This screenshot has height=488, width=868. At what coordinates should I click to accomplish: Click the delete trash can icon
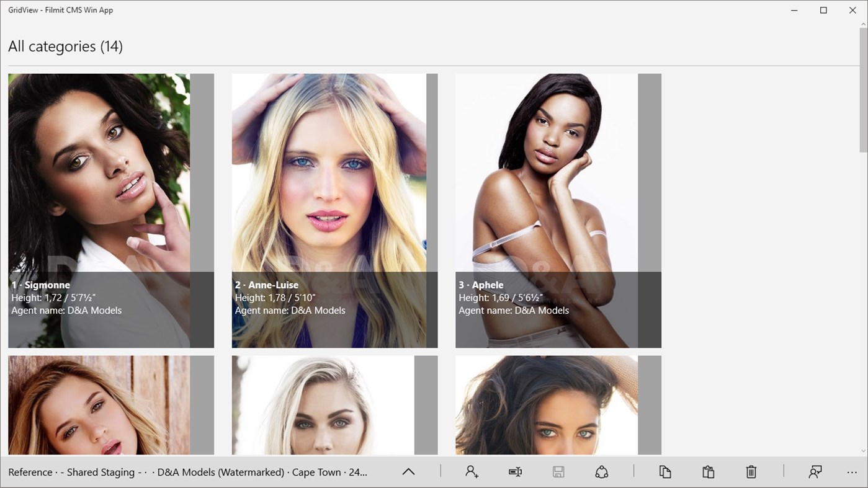point(751,472)
